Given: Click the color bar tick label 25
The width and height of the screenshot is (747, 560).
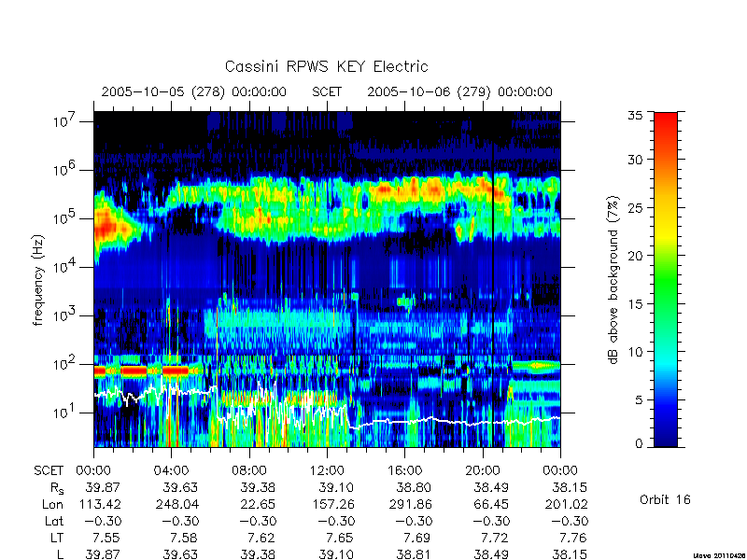Looking at the screenshot, I should pos(635,207).
